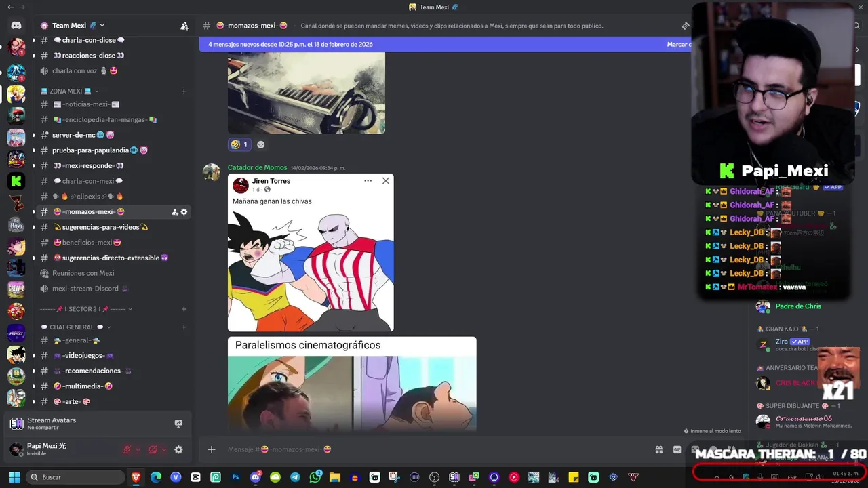Open the mexi-stream-Discord channel
Image resolution: width=868 pixels, height=488 pixels.
(113, 289)
